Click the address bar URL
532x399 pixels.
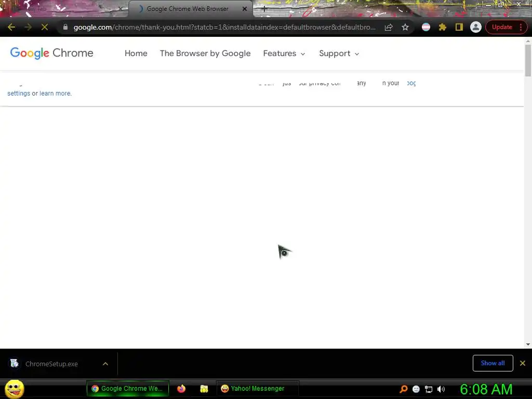[224, 27]
